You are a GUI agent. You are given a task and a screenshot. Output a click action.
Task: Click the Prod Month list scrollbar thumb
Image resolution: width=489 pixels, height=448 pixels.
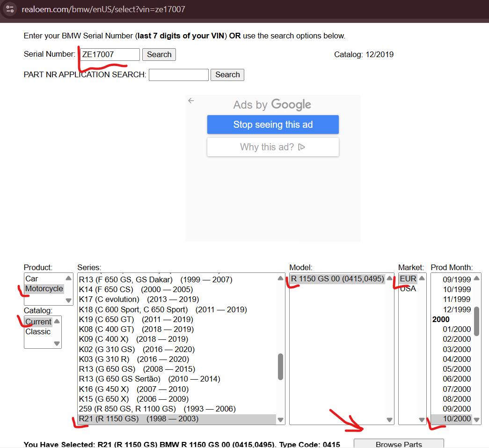click(x=476, y=321)
